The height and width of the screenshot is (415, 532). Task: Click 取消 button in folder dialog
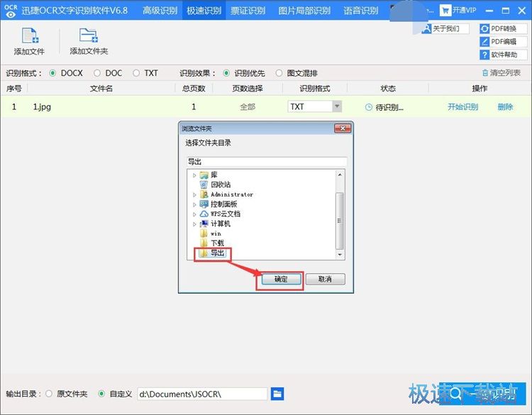325,280
